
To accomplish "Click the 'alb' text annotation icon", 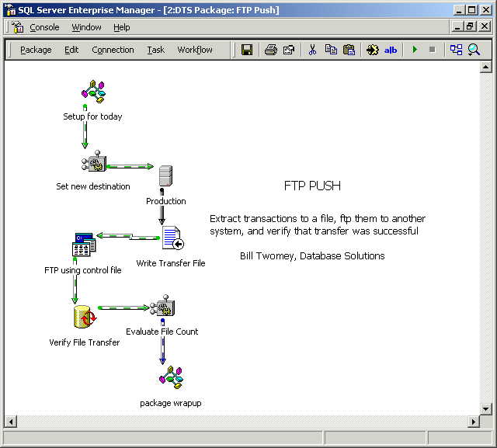I will tap(390, 50).
